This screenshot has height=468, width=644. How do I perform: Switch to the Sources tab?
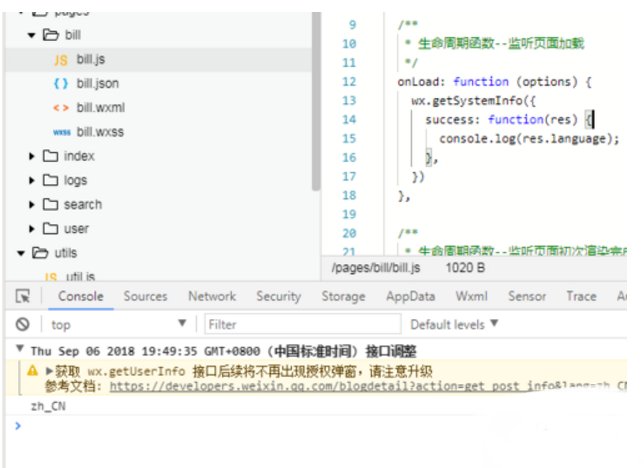point(145,297)
